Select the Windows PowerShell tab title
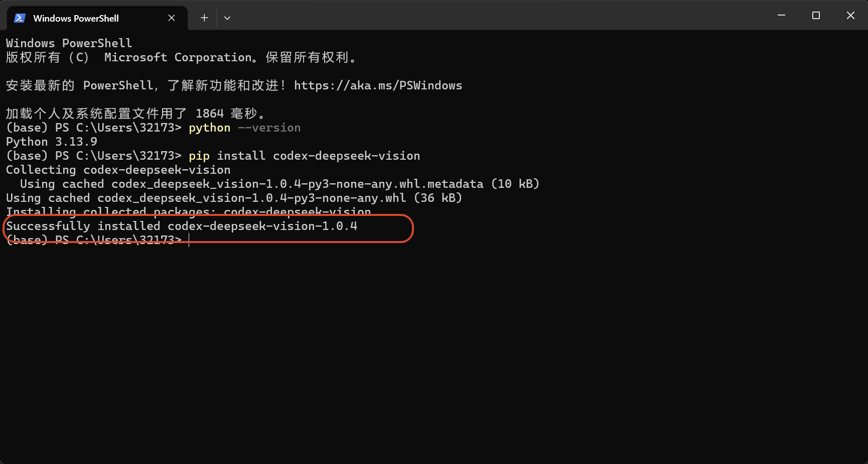The image size is (868, 464). coord(76,18)
